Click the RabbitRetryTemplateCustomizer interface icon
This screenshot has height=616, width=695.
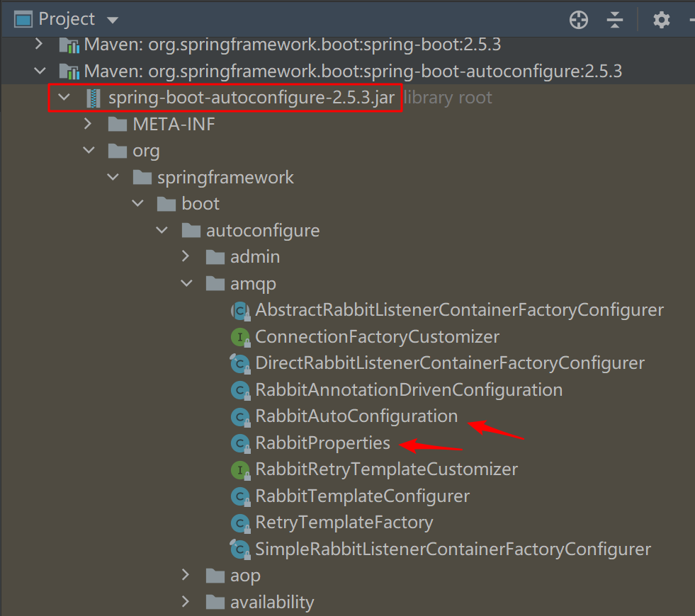pos(241,469)
